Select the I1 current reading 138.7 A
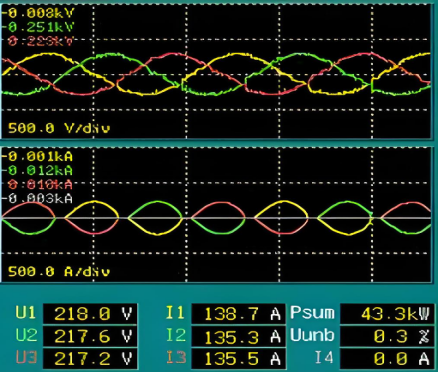 238,314
